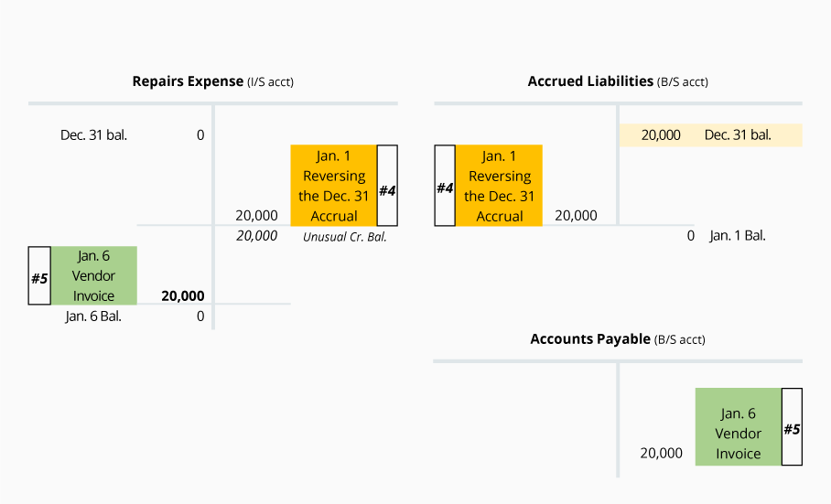Click the #4 tag in Repairs Expense
Screen dimensions: 831x504
coord(387,186)
